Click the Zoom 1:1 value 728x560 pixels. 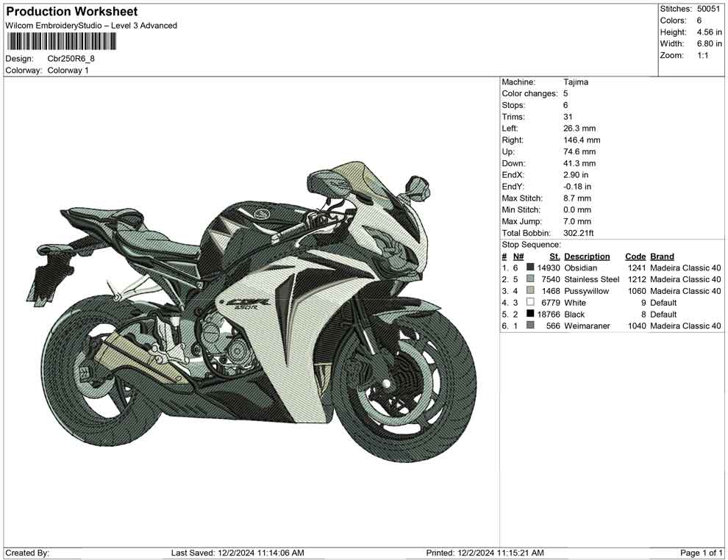[704, 54]
